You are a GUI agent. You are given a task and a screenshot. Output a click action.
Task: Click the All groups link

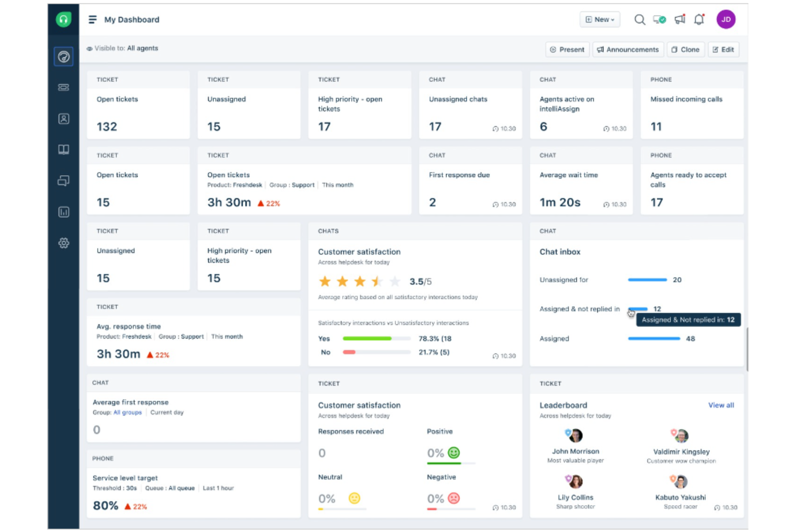127,412
